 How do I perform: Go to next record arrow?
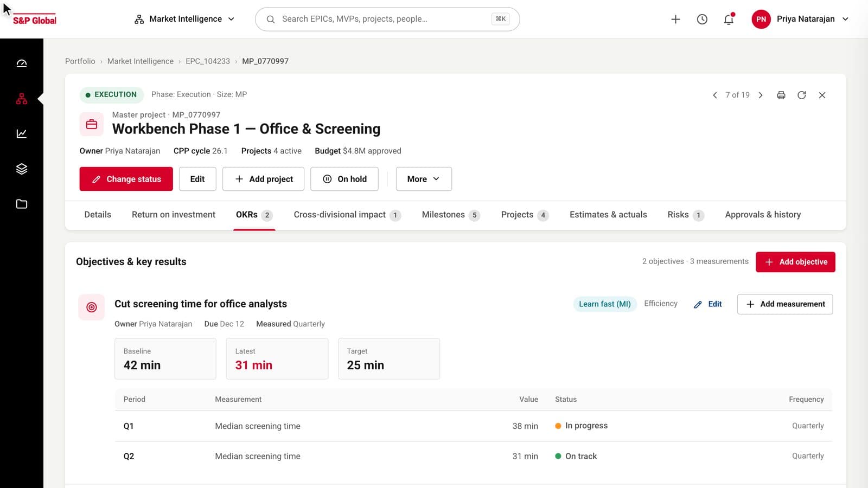[761, 95]
